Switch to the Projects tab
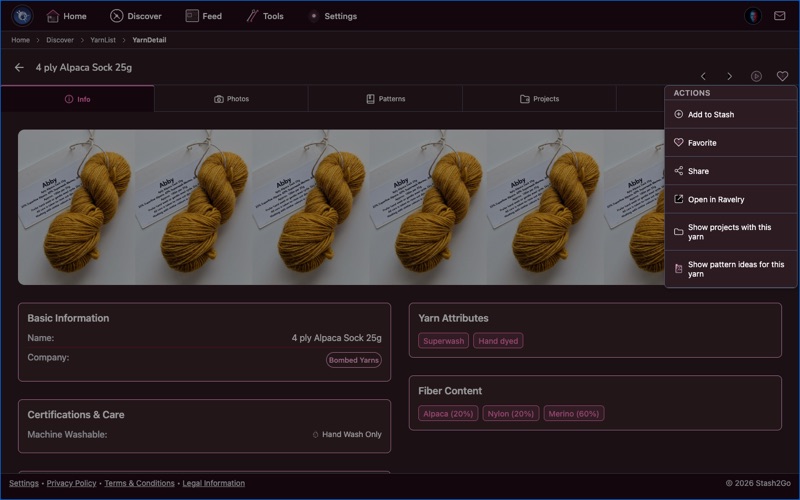Image resolution: width=800 pixels, height=500 pixels. point(539,99)
